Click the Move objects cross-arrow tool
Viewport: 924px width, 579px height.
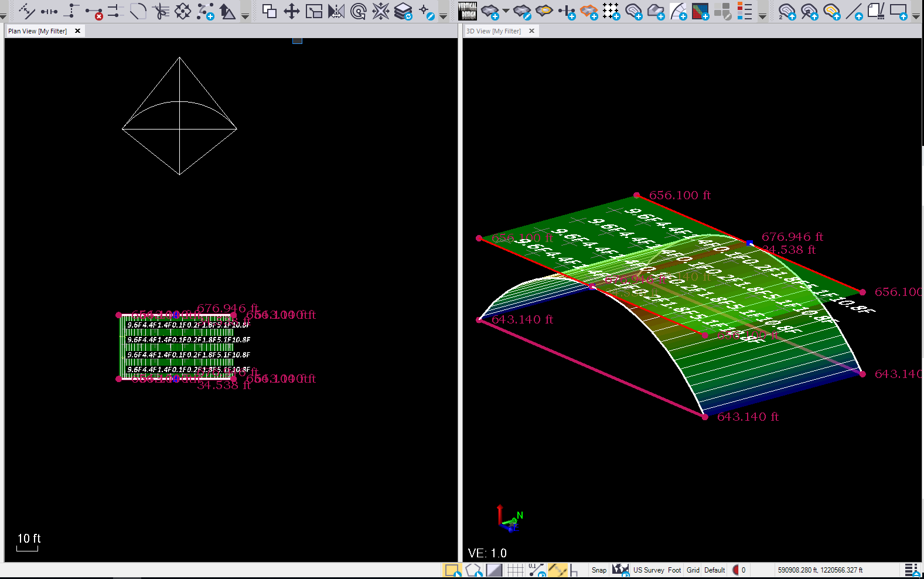(291, 11)
